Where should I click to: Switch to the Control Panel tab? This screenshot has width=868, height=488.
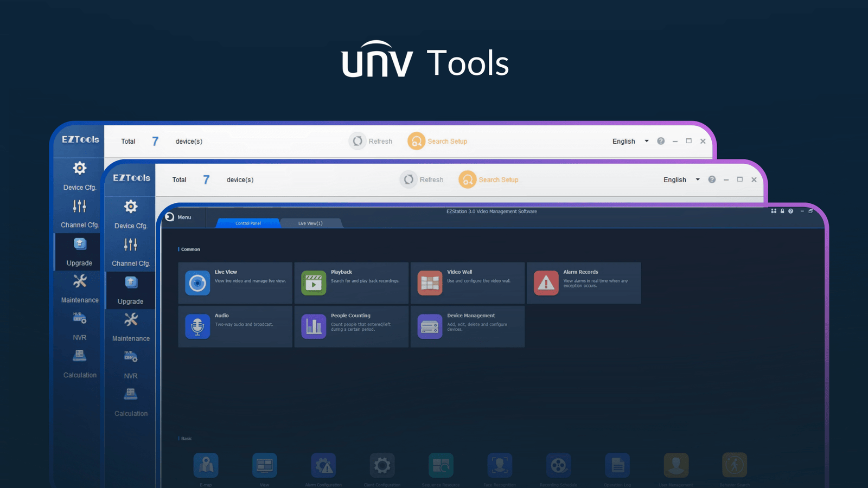coord(247,223)
